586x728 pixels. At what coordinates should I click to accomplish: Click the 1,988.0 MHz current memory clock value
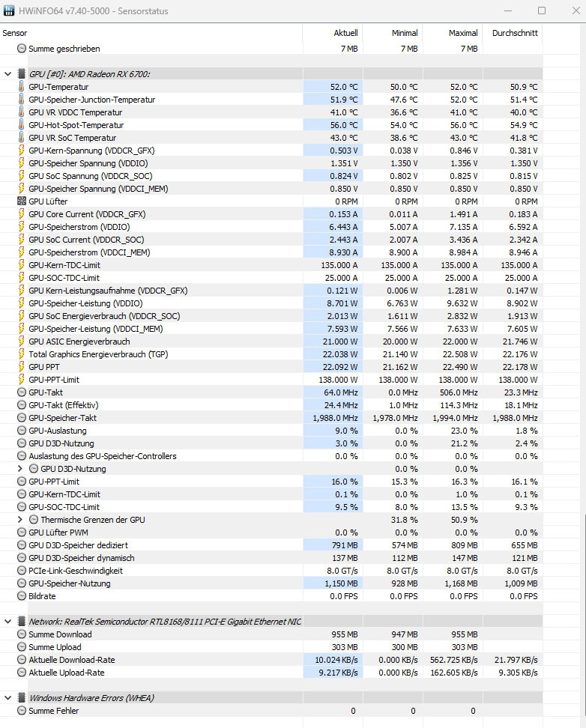335,418
